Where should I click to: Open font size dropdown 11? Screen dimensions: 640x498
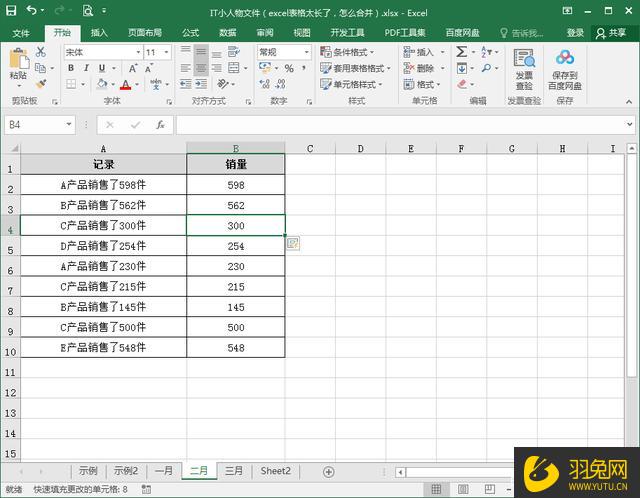tap(167, 52)
